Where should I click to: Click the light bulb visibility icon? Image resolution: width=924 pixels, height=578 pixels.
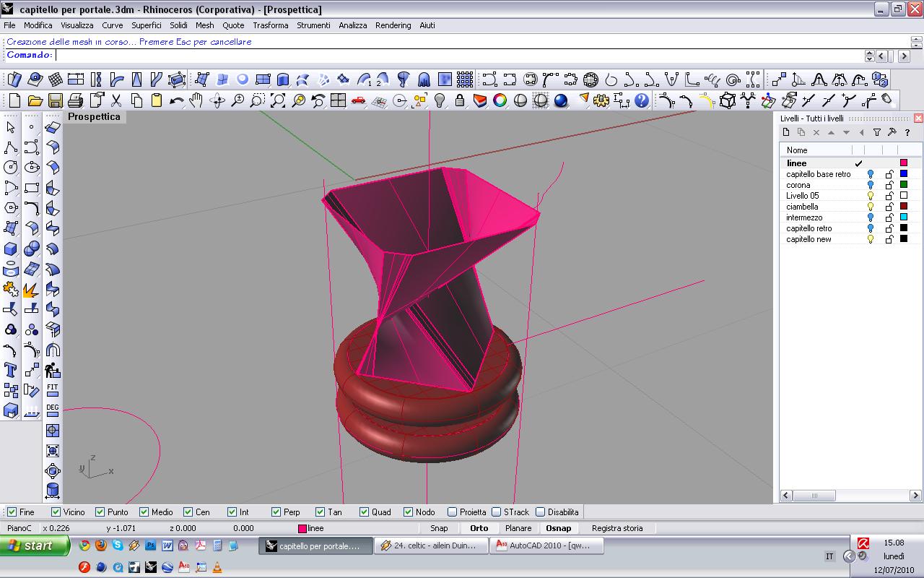(439, 100)
